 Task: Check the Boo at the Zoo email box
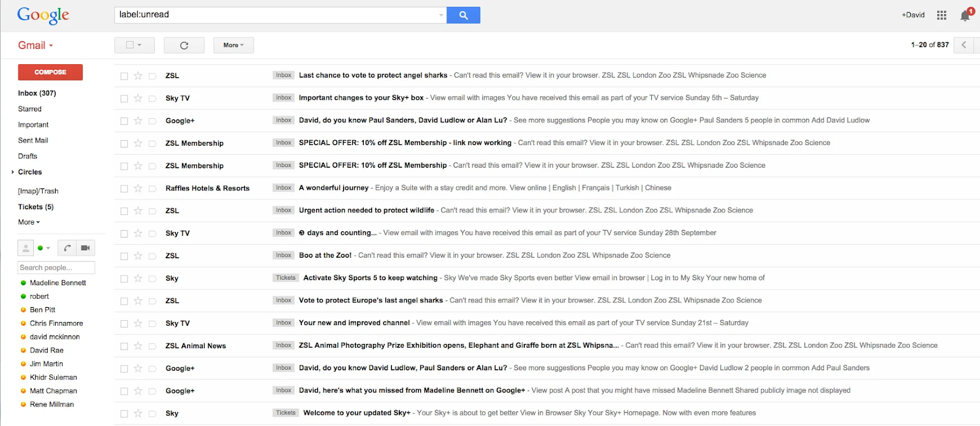124,256
